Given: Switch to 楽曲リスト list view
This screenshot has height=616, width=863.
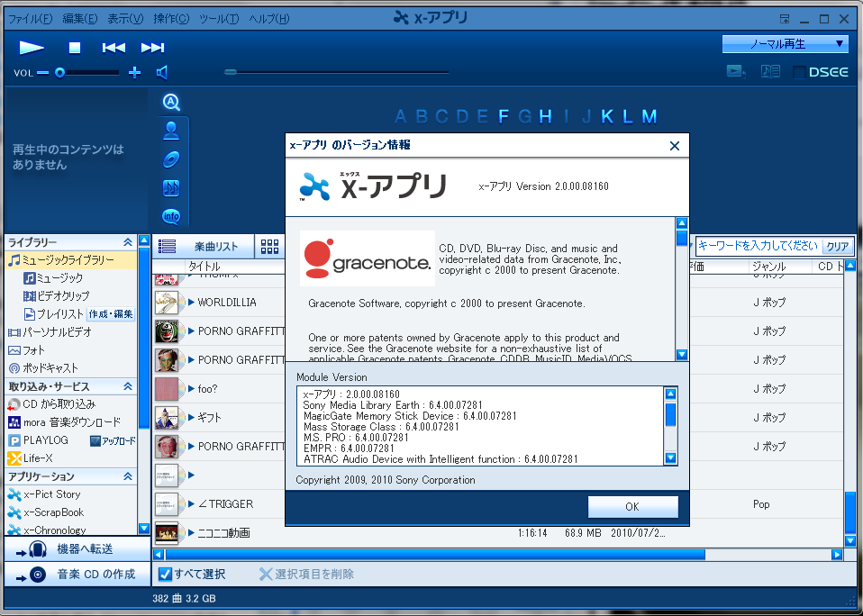Looking at the screenshot, I should click(203, 247).
